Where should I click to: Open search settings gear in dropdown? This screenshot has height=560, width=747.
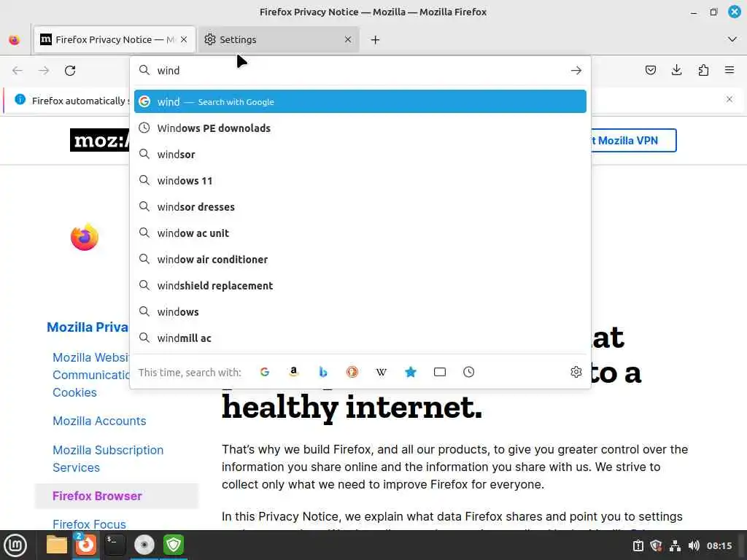click(576, 372)
